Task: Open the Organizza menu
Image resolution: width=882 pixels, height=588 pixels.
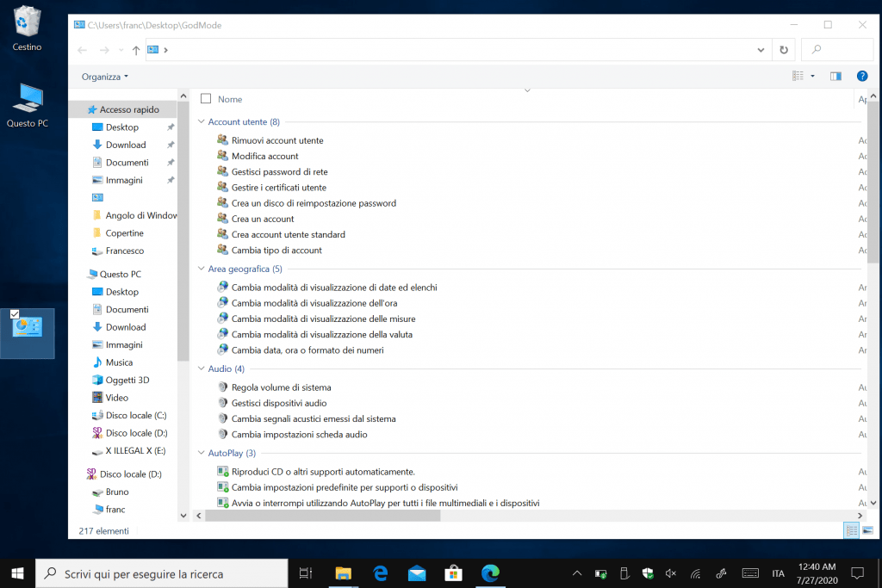Action: [x=104, y=77]
